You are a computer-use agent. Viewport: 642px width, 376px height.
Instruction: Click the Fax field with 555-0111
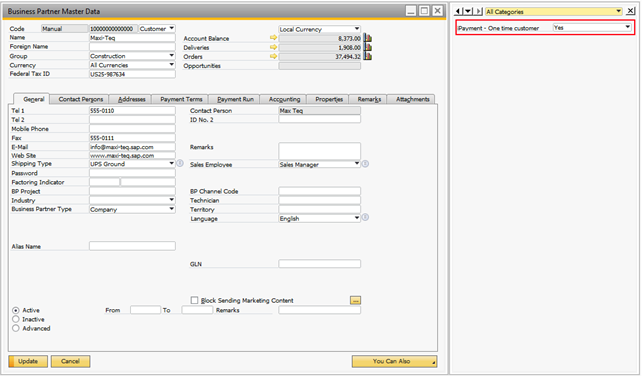point(132,138)
